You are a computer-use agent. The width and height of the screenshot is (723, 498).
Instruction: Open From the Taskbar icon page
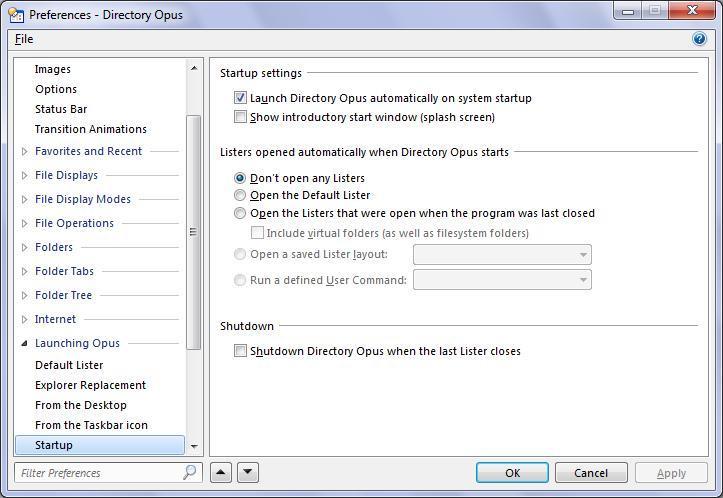tap(91, 425)
